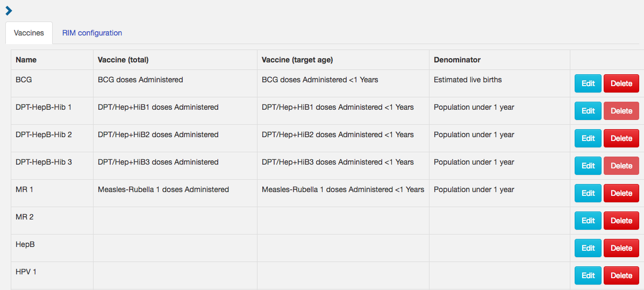
Task: Edit the BCG vaccine row
Action: coord(588,83)
